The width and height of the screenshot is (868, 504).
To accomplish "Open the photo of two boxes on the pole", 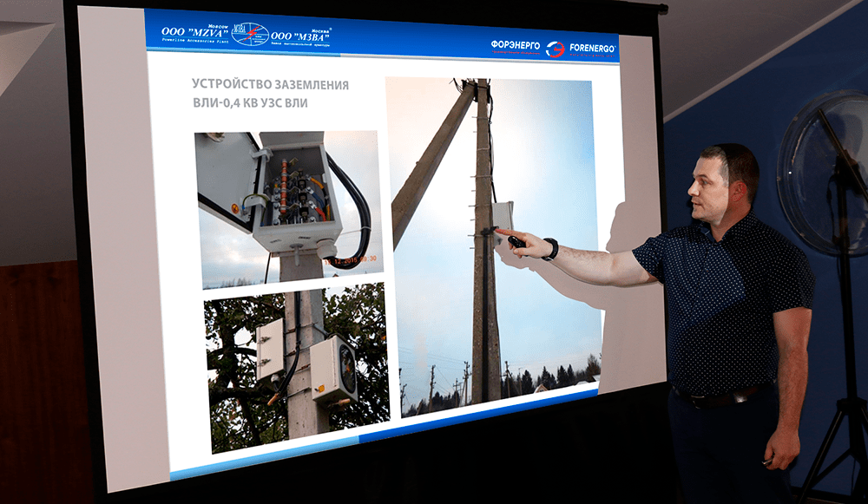I will (297, 367).
